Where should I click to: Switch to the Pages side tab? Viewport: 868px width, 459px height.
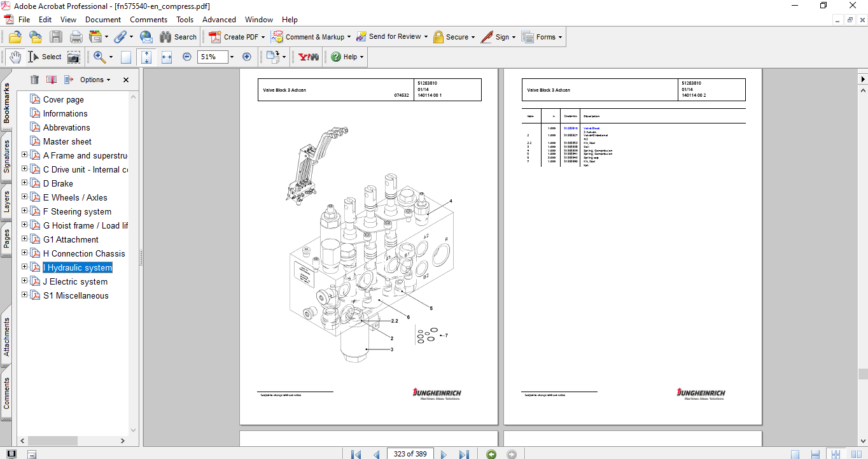(6, 237)
